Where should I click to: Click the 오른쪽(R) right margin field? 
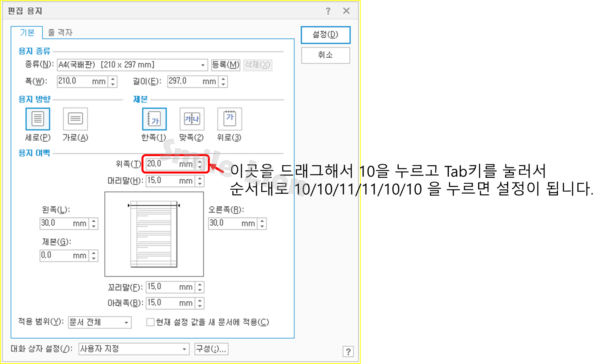[233, 223]
